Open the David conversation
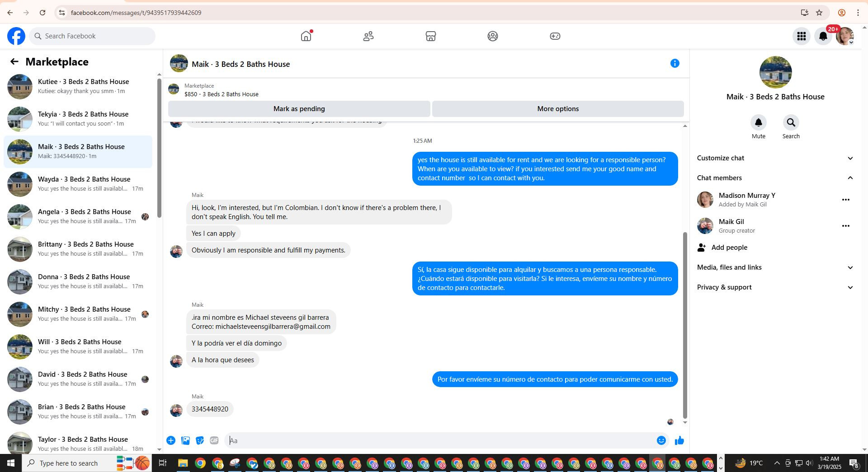The image size is (868, 472). pyautogui.click(x=78, y=379)
